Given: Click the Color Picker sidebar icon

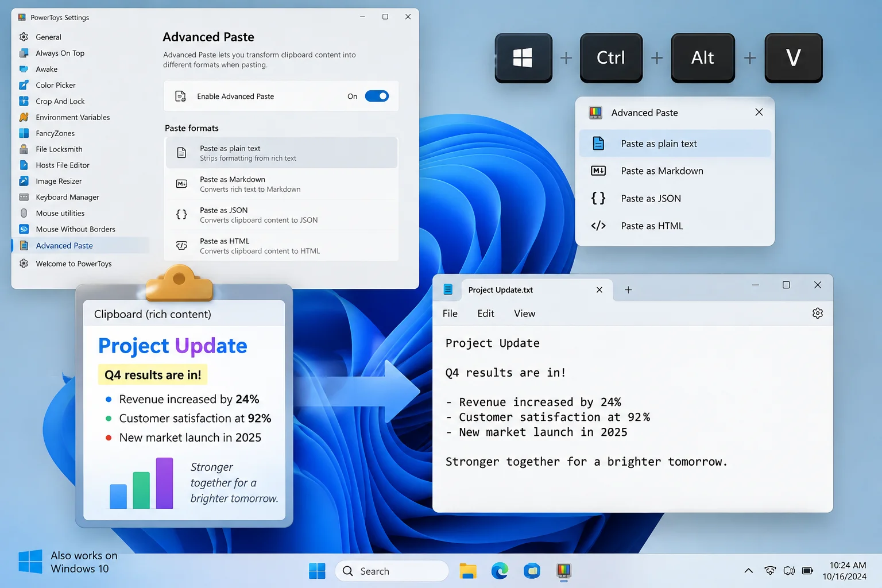Looking at the screenshot, I should 24,85.
